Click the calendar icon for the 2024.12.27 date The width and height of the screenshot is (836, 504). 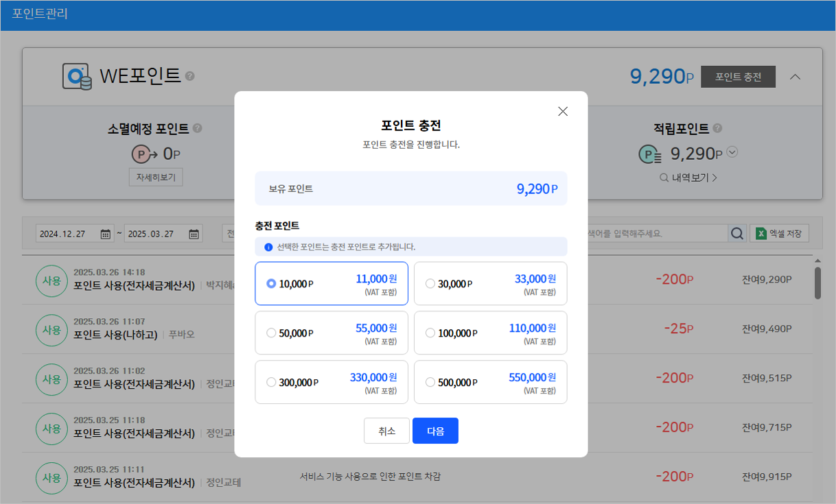104,233
